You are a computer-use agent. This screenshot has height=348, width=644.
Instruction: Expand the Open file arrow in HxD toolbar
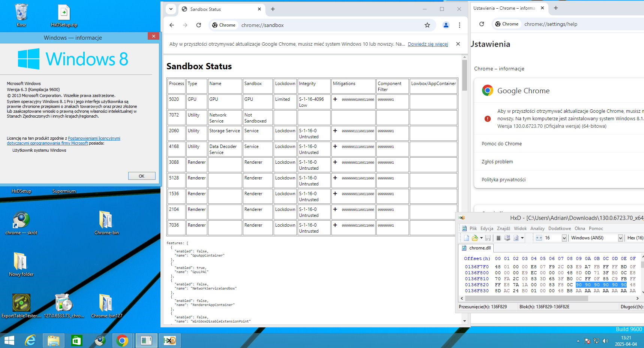tap(481, 238)
